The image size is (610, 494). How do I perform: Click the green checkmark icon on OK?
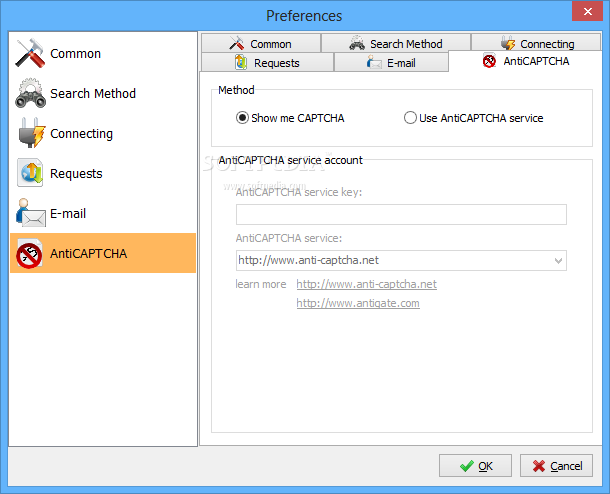pos(466,466)
